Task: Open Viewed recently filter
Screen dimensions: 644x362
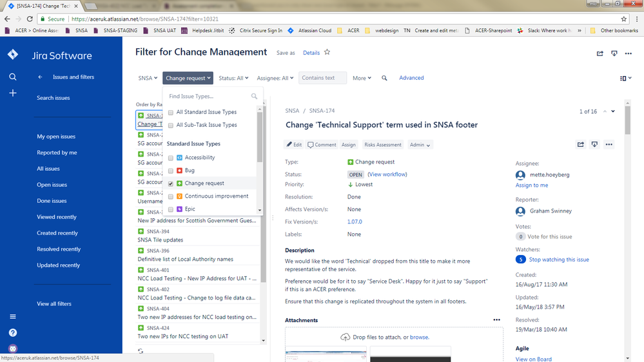Action: (x=57, y=216)
